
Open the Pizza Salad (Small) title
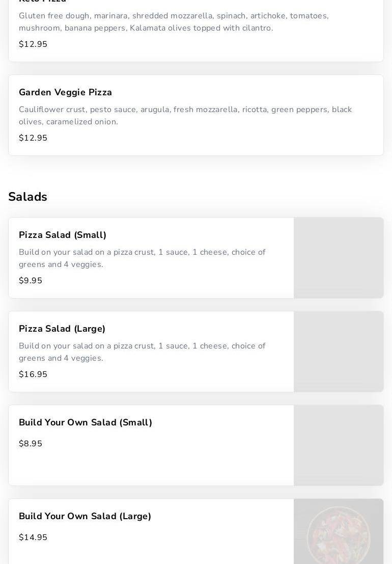(x=63, y=235)
